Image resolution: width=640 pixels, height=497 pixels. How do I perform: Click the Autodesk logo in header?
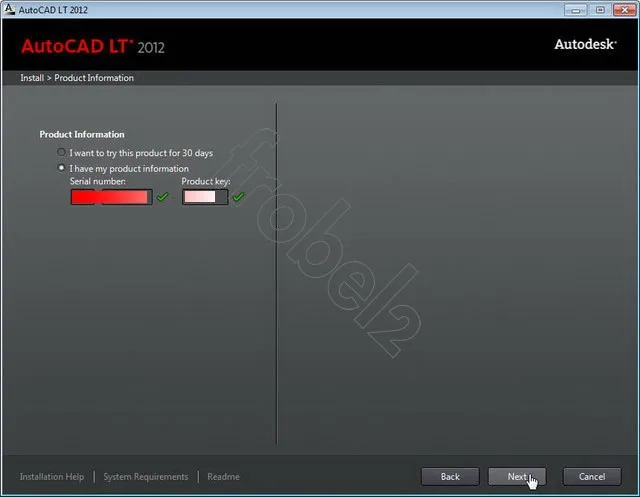(x=585, y=44)
